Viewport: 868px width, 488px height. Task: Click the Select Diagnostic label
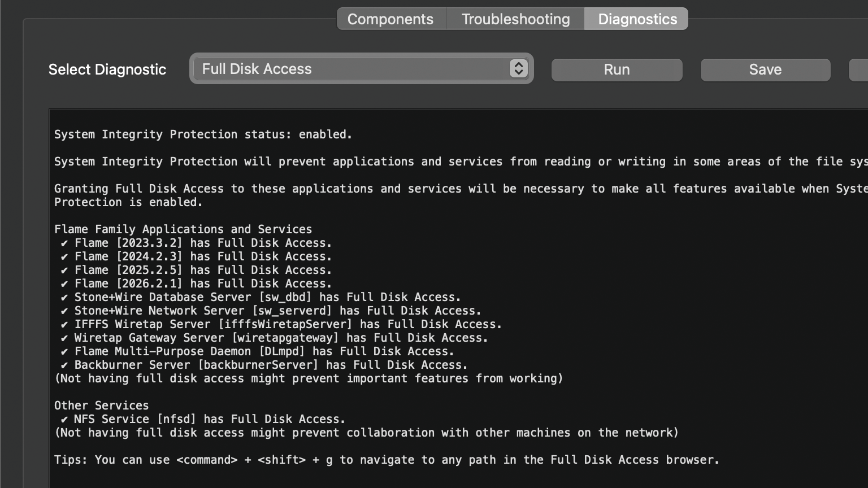point(107,69)
